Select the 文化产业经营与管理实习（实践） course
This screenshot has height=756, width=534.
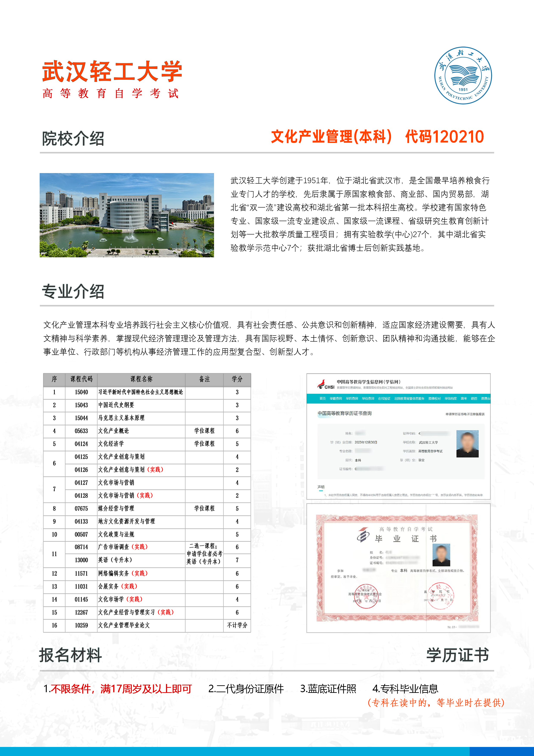pos(136,612)
